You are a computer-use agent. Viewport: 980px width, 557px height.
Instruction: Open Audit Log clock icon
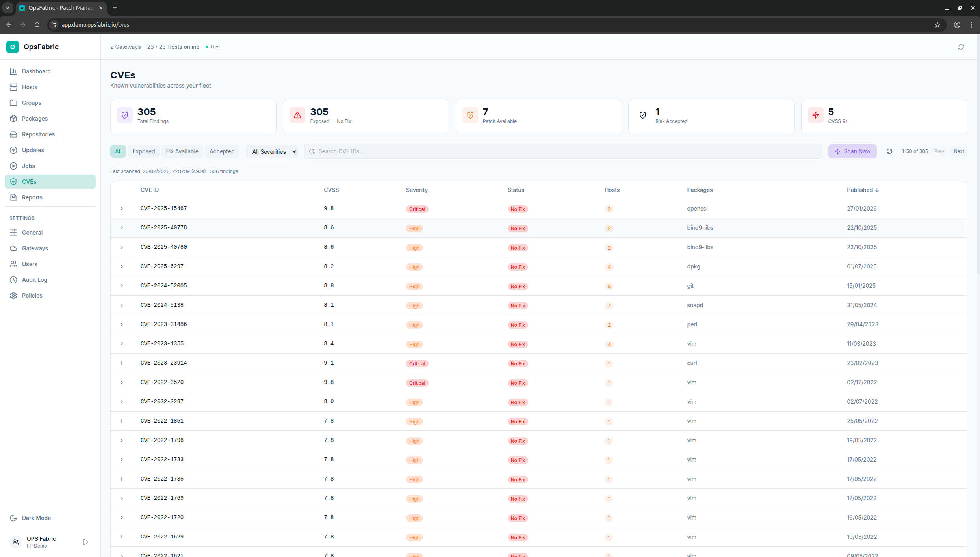pyautogui.click(x=13, y=280)
